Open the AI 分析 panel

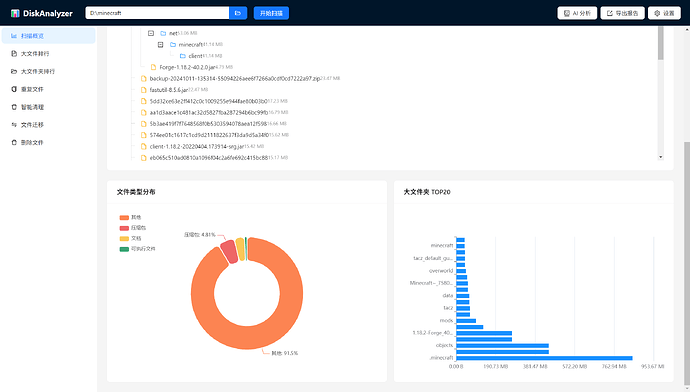point(577,13)
